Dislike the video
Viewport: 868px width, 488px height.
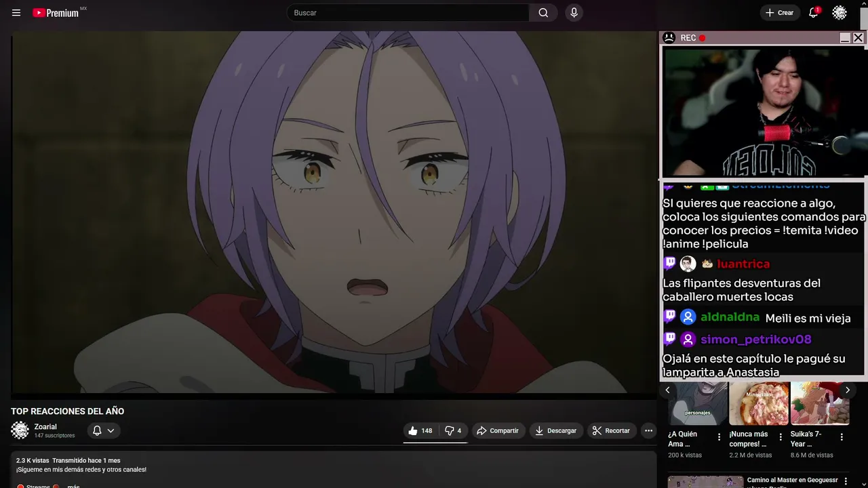(x=453, y=430)
